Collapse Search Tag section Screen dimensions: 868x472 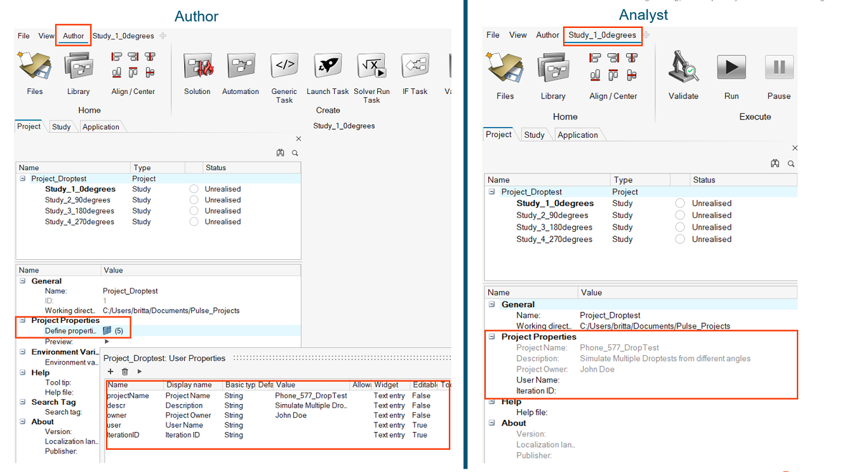23,402
